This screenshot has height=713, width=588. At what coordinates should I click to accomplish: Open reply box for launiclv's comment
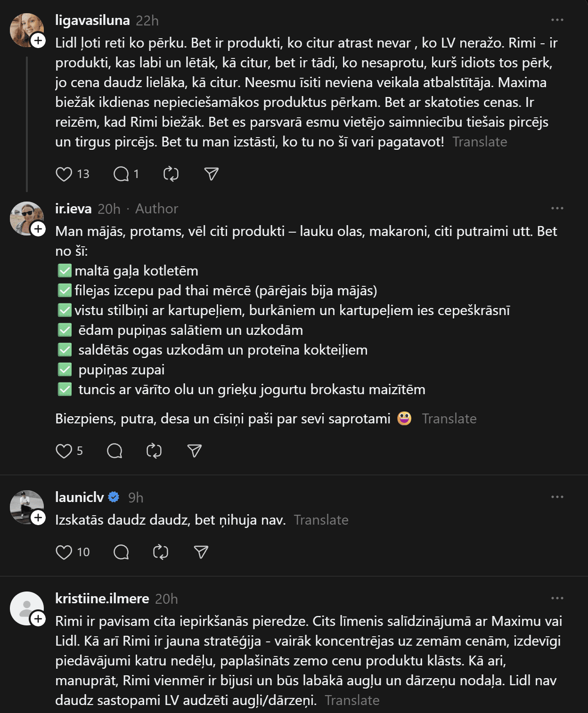click(121, 552)
